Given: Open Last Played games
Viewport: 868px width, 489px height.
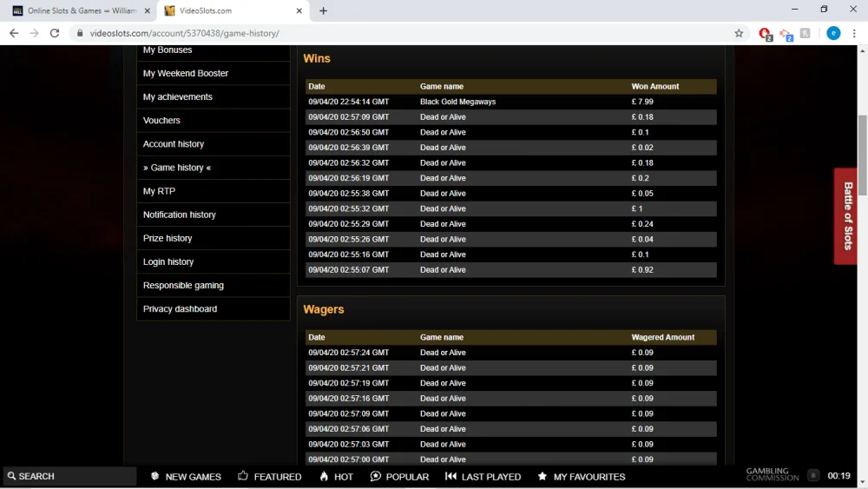Looking at the screenshot, I should [483, 476].
